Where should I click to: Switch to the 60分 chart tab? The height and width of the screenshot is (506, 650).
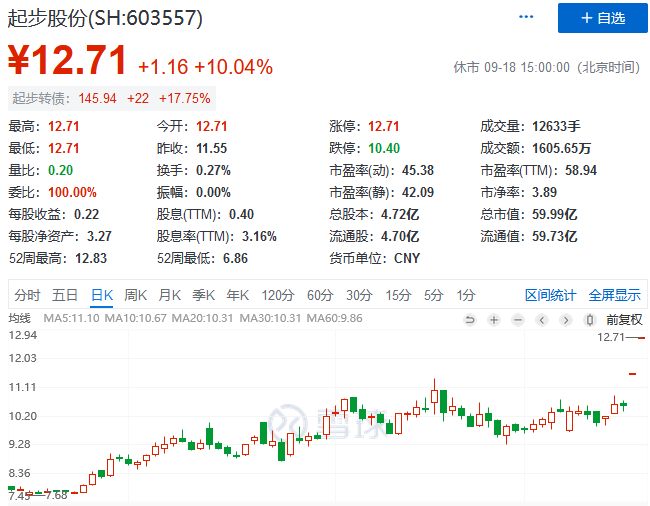pos(320,295)
